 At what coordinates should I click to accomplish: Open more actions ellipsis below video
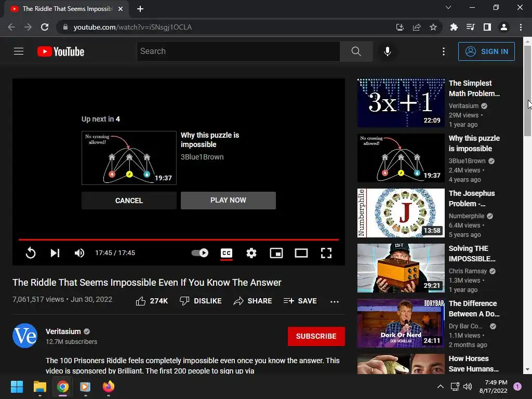(x=335, y=301)
